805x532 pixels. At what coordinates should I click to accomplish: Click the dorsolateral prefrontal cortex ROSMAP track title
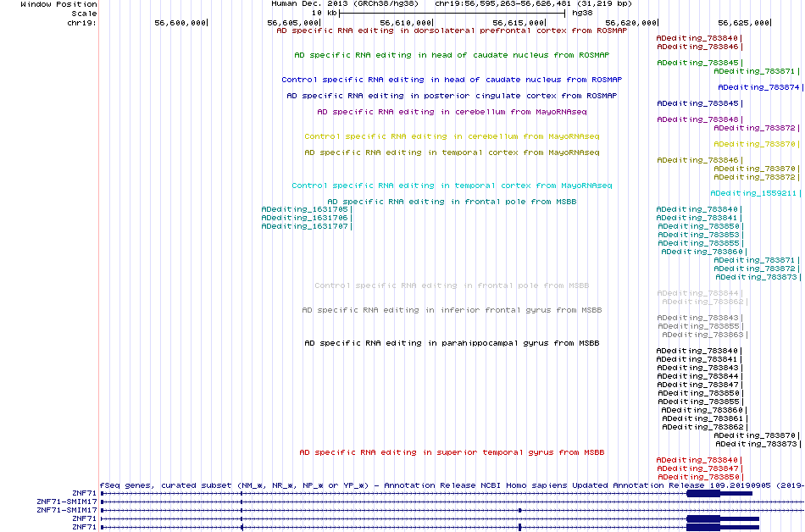pyautogui.click(x=452, y=30)
